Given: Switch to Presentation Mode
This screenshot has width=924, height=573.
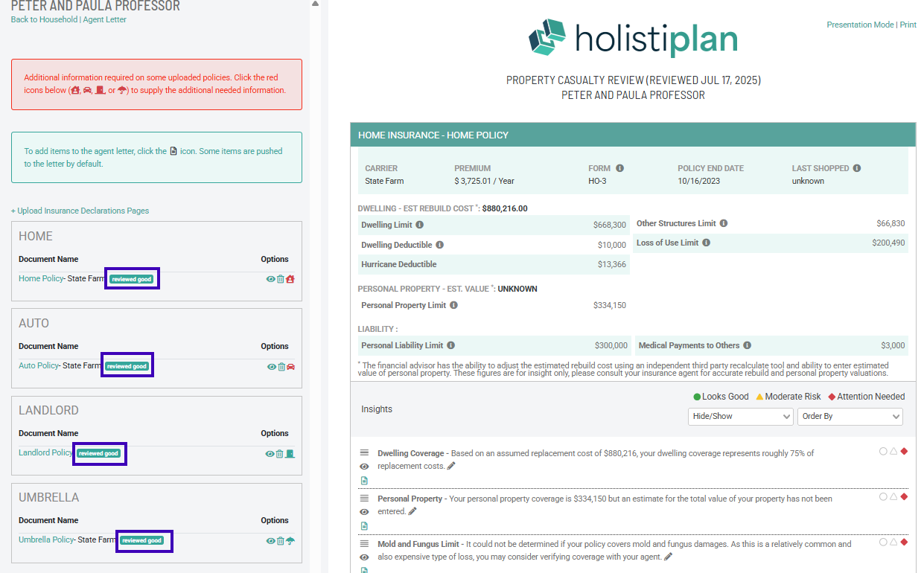Looking at the screenshot, I should coord(860,25).
